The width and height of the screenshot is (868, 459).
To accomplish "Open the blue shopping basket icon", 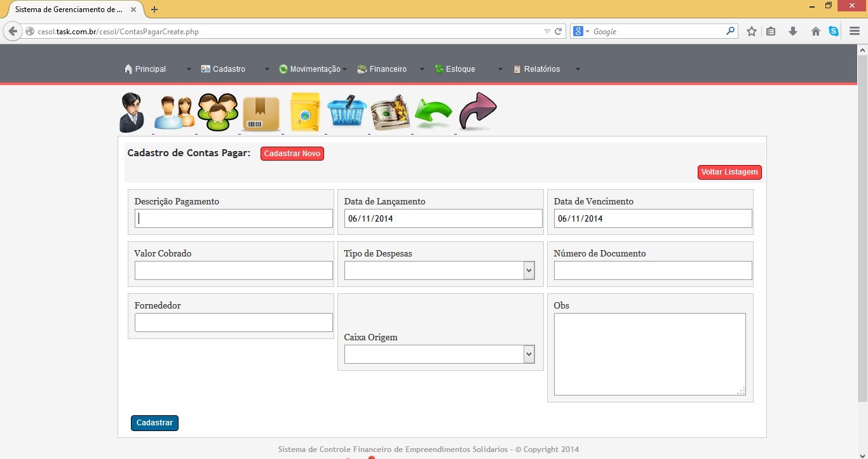I will coord(347,113).
